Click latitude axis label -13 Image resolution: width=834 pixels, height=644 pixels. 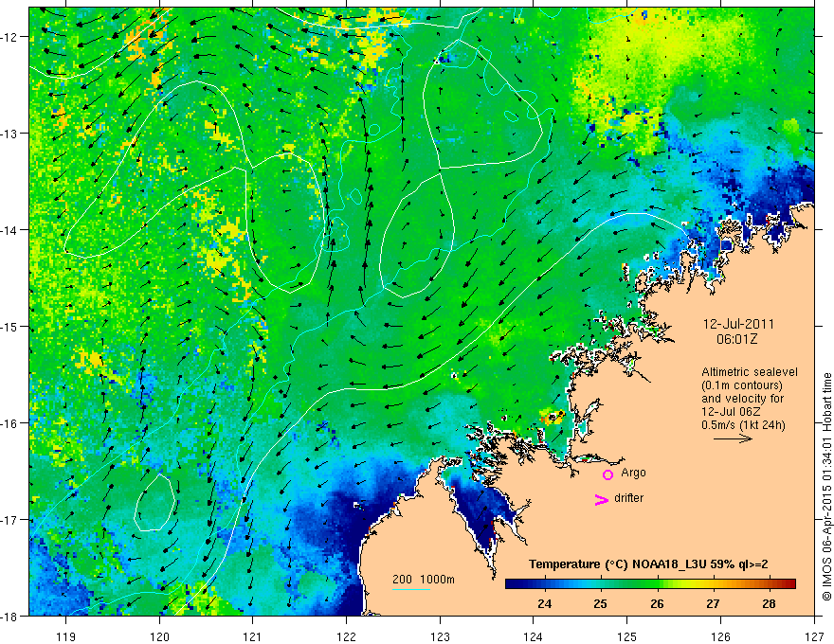(x=9, y=134)
